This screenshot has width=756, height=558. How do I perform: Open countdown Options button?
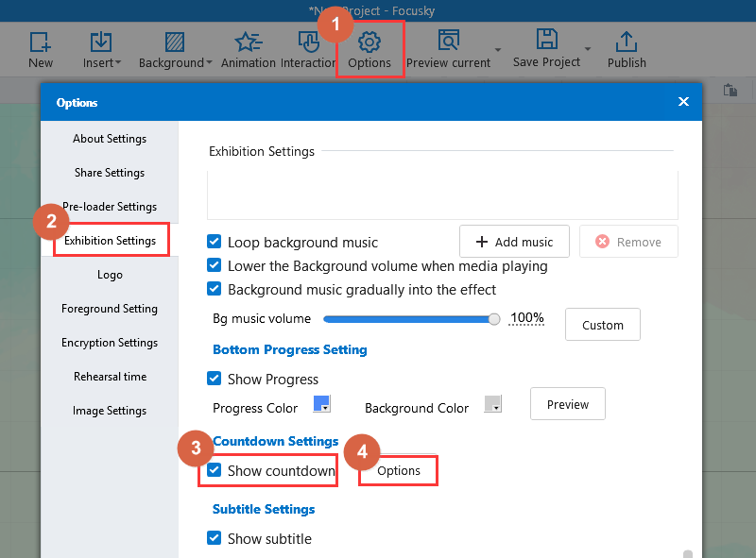398,470
